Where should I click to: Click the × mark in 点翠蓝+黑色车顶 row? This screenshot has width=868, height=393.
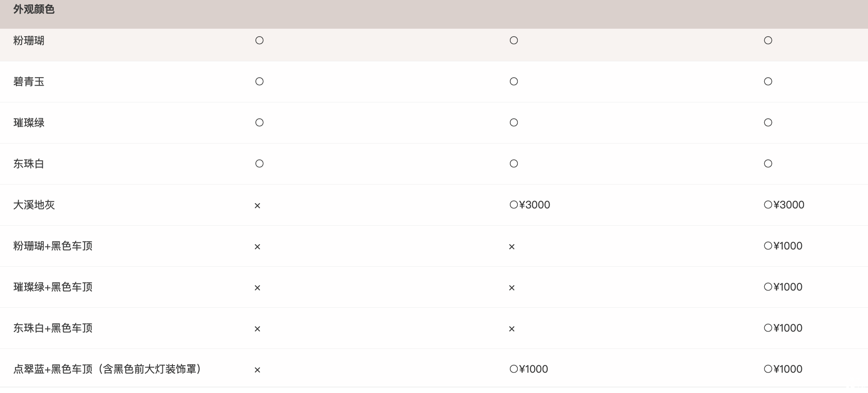258,370
